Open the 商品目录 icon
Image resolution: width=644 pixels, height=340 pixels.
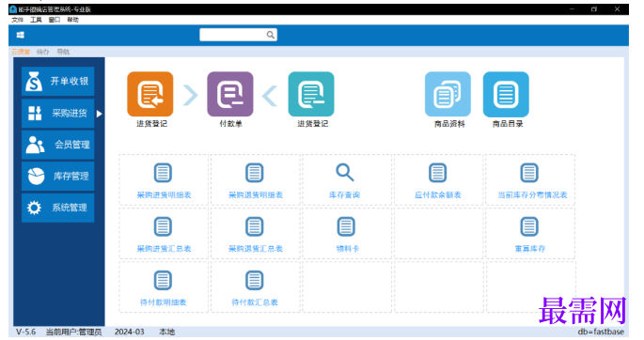506,94
